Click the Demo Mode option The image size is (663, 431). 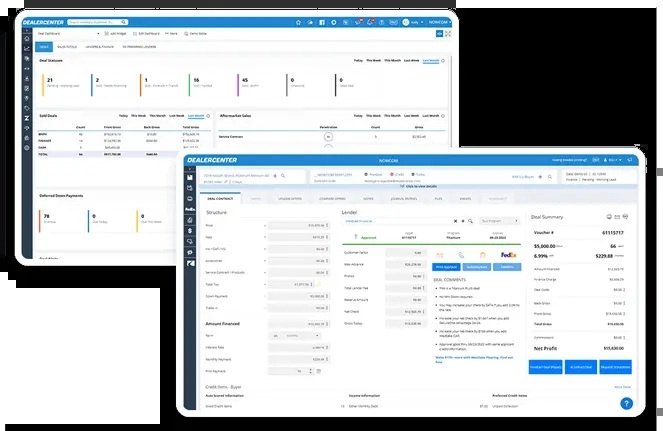(x=195, y=33)
